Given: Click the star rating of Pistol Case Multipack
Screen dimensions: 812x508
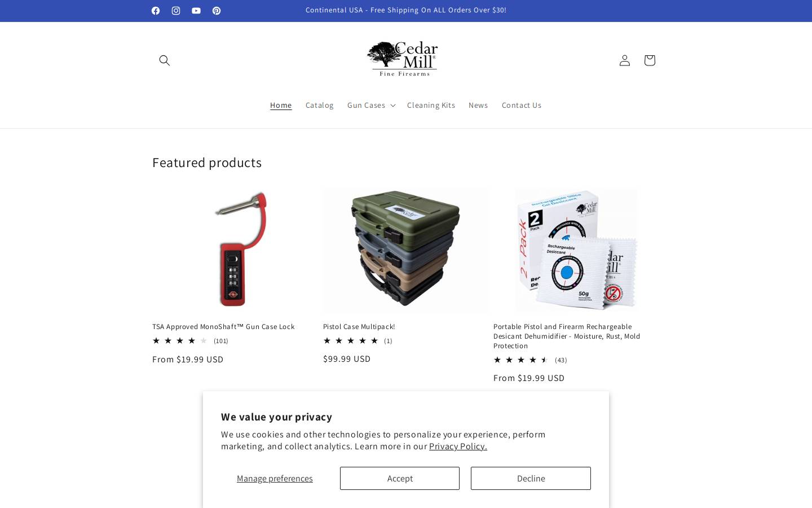Looking at the screenshot, I should [351, 341].
